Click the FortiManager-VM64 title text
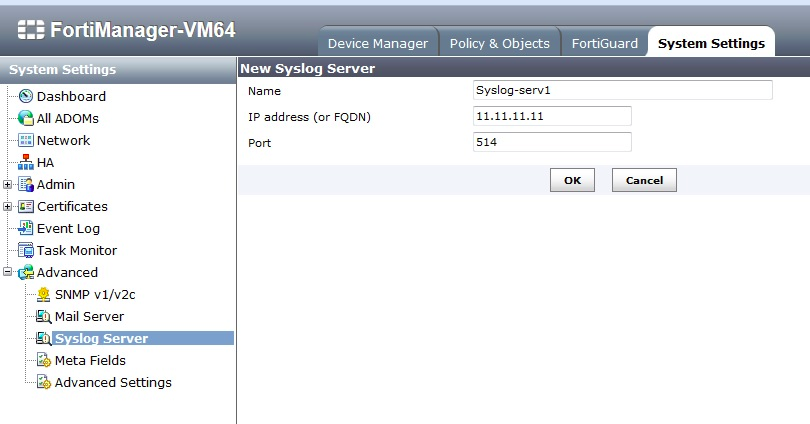This screenshot has width=810, height=424. 143,30
